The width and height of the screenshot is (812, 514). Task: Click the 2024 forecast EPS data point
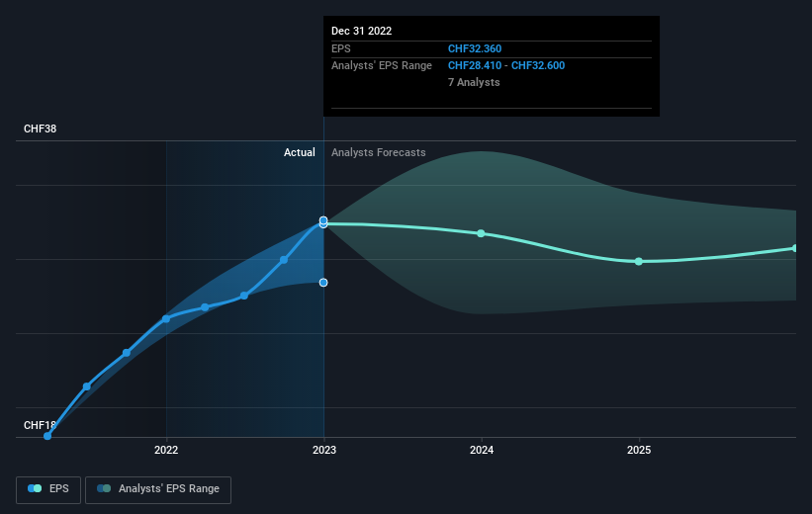coord(481,233)
